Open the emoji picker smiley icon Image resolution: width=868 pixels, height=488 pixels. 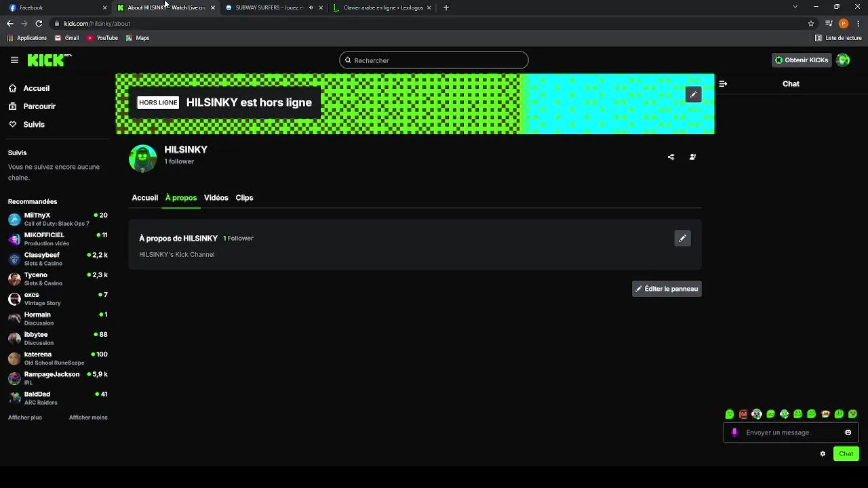tap(848, 432)
